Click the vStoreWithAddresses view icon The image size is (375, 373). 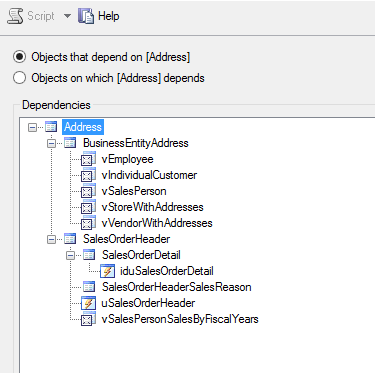point(88,207)
